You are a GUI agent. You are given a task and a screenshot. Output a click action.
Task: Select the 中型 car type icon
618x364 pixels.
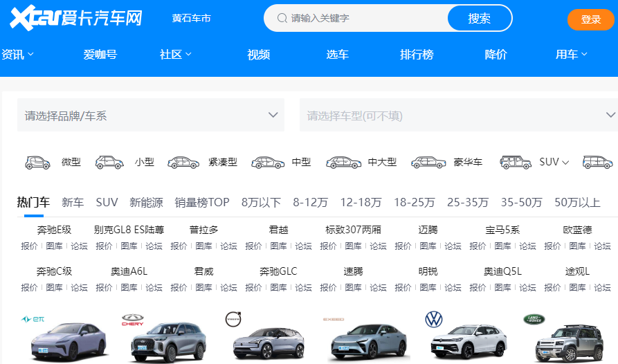click(268, 163)
